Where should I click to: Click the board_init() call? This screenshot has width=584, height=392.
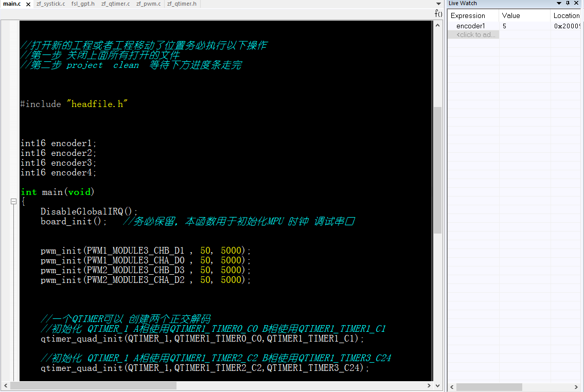click(x=74, y=222)
